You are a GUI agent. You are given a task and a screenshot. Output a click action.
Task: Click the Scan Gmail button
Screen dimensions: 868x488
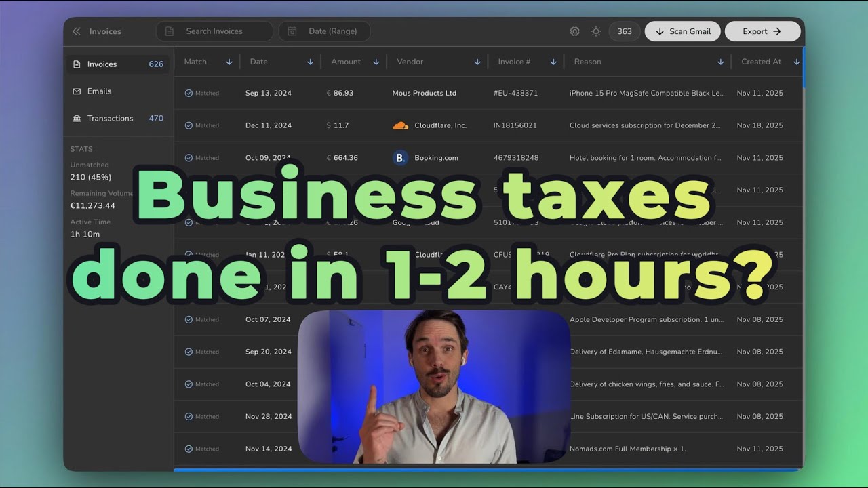pos(683,31)
